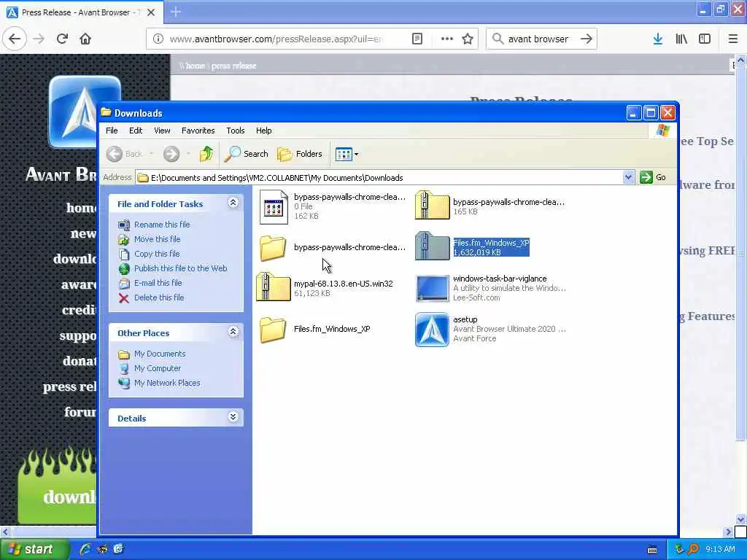Open the Favorites menu
This screenshot has width=747, height=560.
[198, 131]
